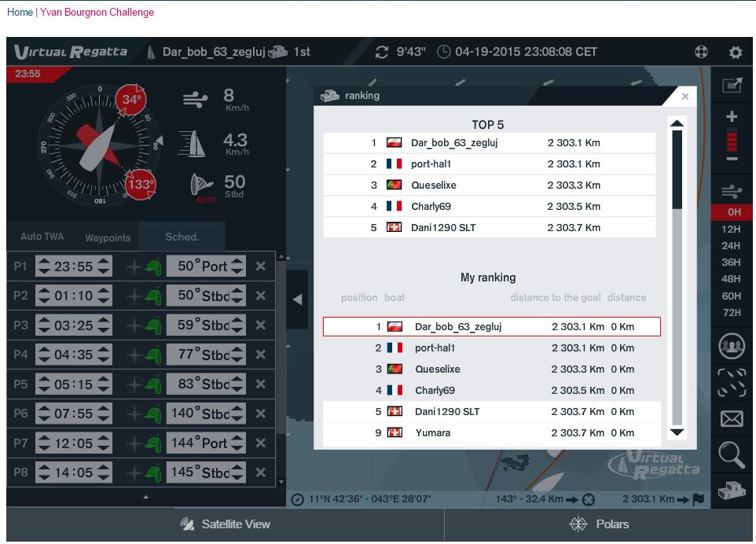Increase the P6 140° Stbd angle

click(237, 408)
